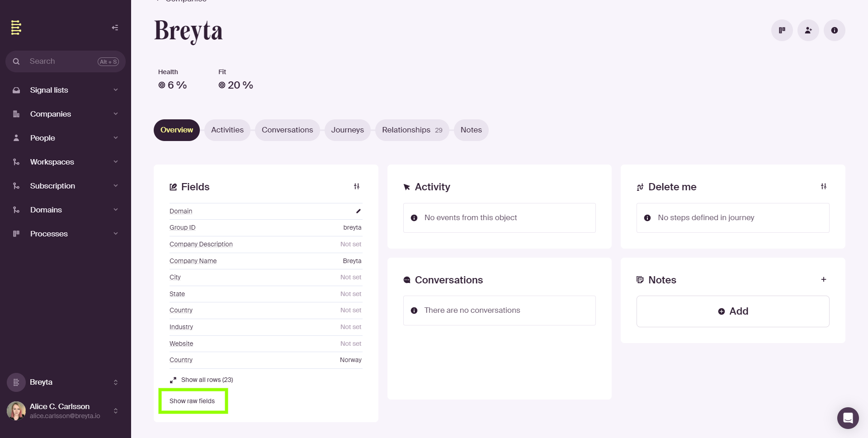Click the Domain field label
The width and height of the screenshot is (868, 438).
[x=181, y=211]
